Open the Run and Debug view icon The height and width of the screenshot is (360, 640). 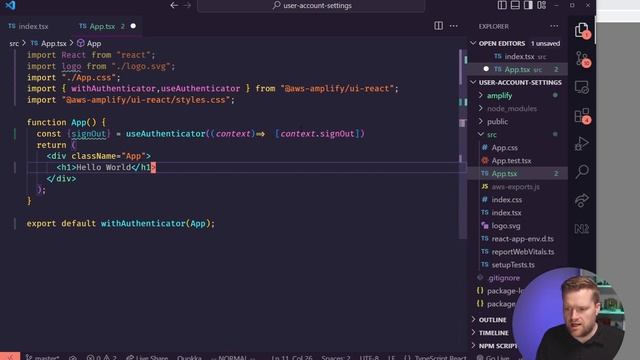coord(582,144)
